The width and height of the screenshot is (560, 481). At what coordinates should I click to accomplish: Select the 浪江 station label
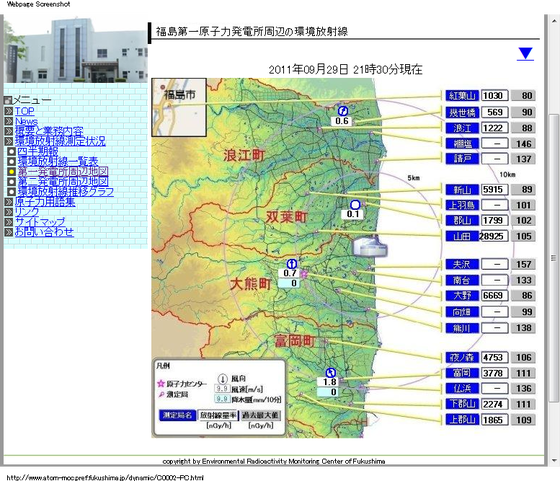[x=462, y=128]
